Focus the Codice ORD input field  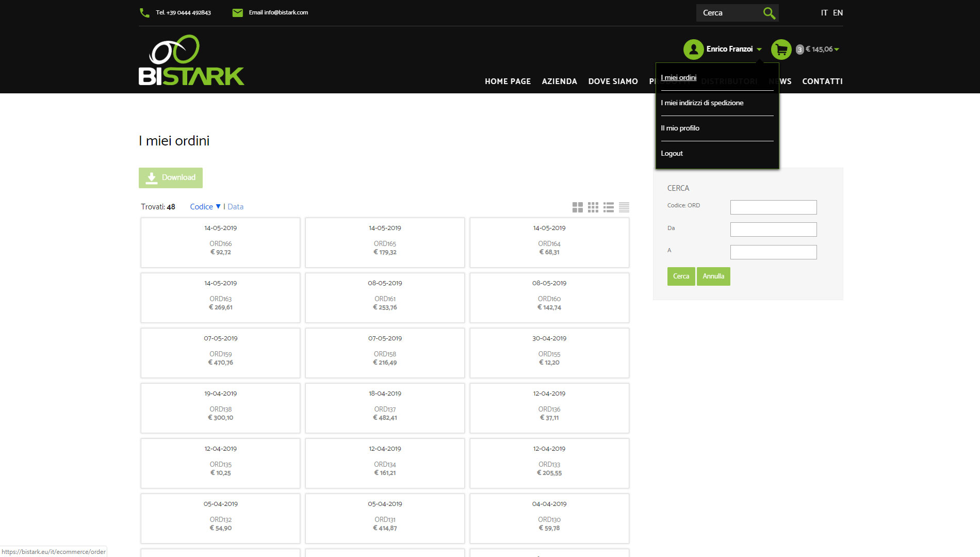point(773,207)
